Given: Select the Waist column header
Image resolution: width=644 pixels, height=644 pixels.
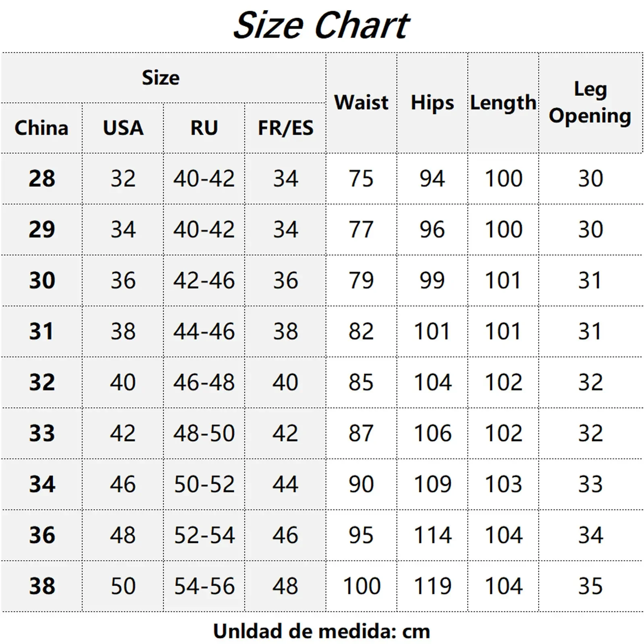Looking at the screenshot, I should tap(361, 103).
